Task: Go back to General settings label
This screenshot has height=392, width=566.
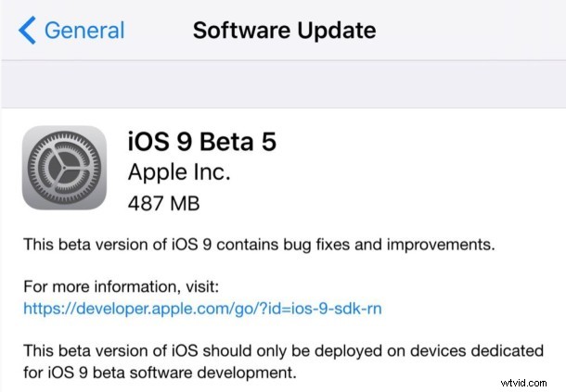Action: pos(84,30)
